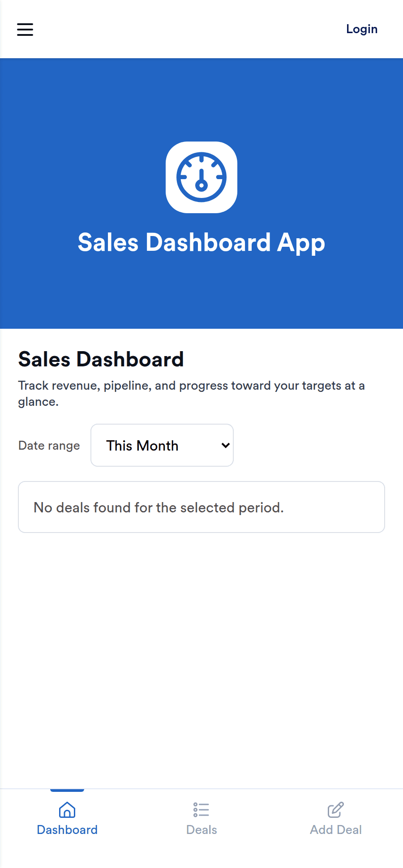Open the This Month date range dropdown

162,445
